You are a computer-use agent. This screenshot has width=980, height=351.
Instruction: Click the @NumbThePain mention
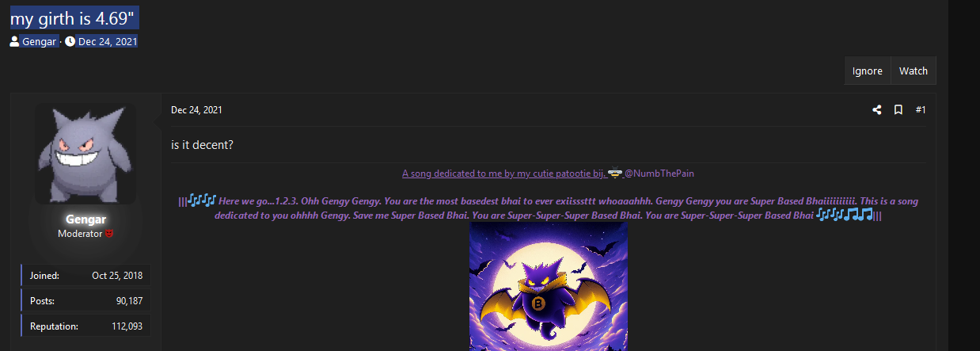coord(659,173)
